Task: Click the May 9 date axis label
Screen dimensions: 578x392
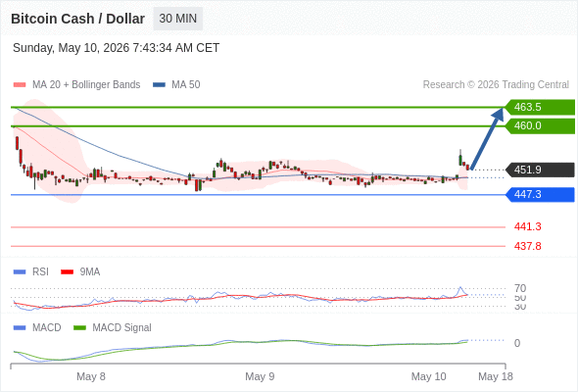Action: (x=260, y=376)
